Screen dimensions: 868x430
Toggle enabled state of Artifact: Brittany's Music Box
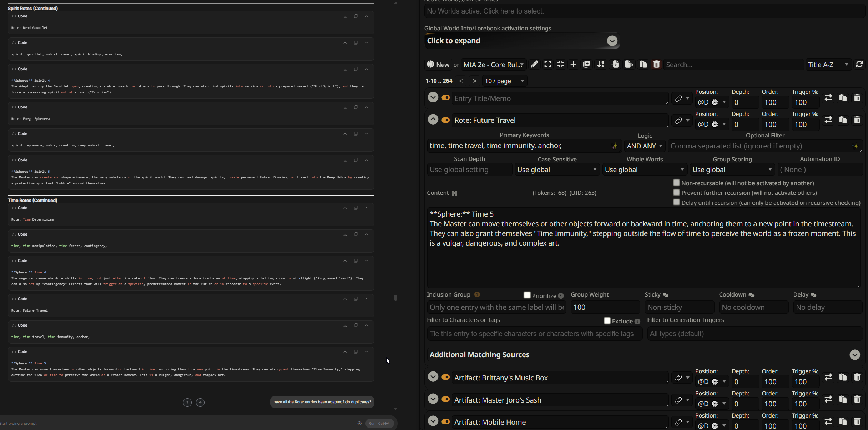[x=445, y=377]
